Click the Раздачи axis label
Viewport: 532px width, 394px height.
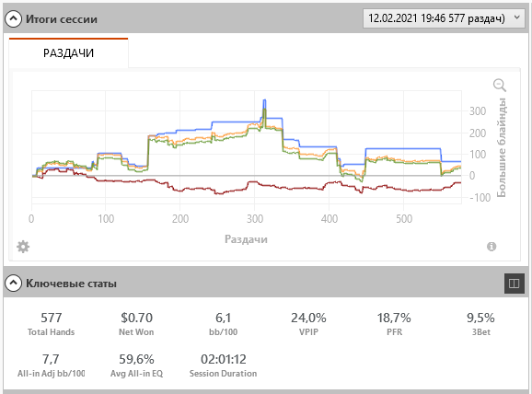click(246, 239)
